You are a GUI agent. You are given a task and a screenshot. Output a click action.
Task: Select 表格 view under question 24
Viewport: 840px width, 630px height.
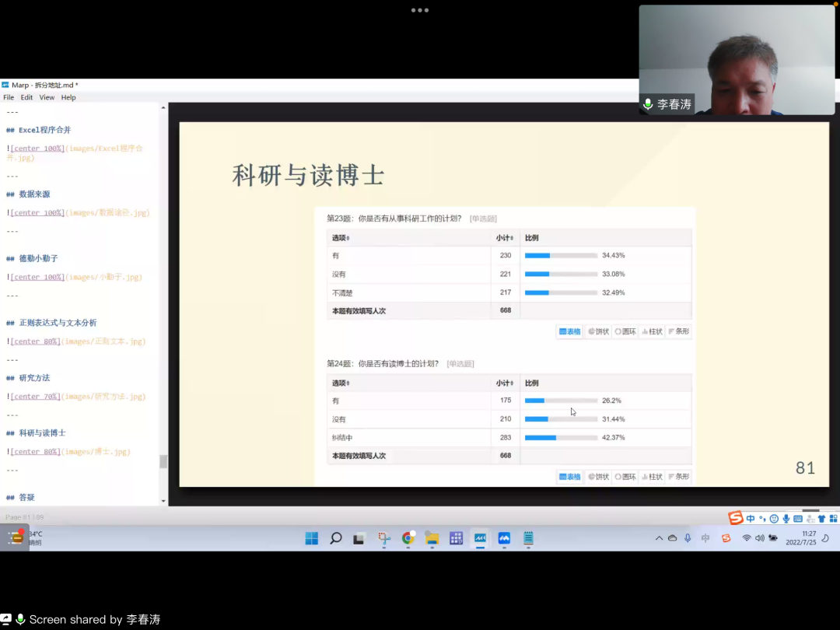[x=569, y=477]
